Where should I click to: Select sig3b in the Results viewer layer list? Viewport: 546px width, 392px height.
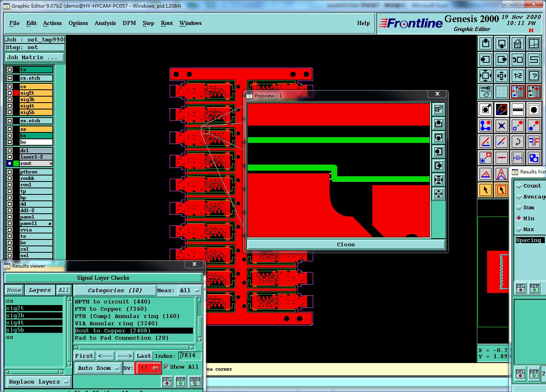pyautogui.click(x=34, y=316)
